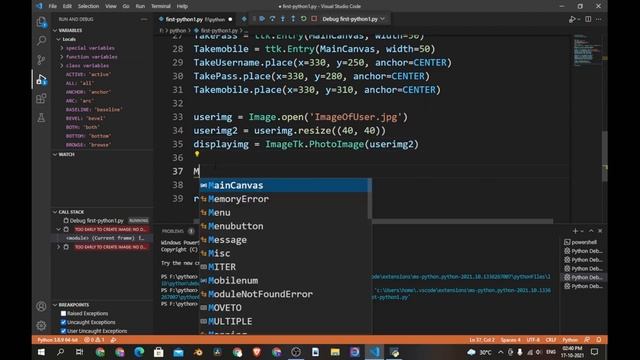
Task: Select Menubutton autocomplete suggestion
Action: pyautogui.click(x=285, y=226)
